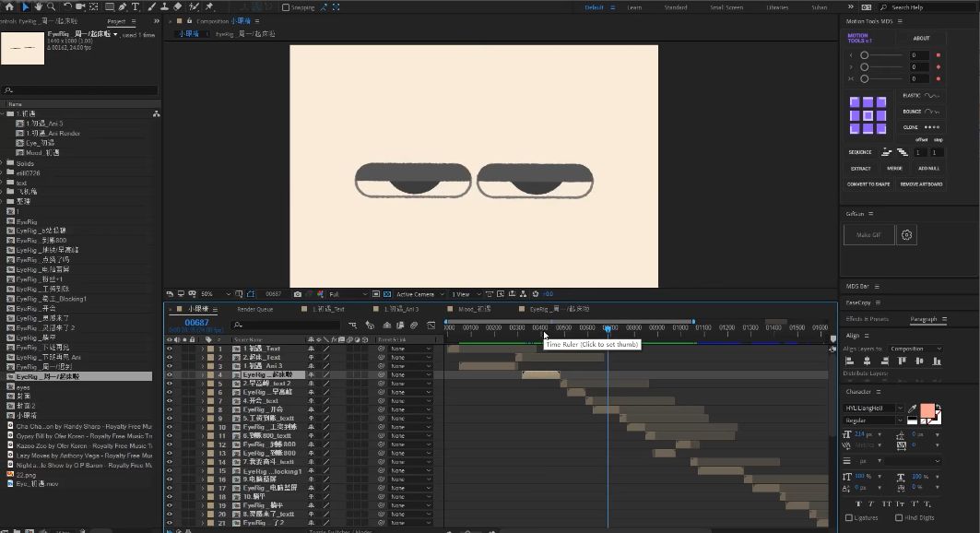Select the Puppet Pin tool
Screen dimensions: 980x533
click(210, 6)
